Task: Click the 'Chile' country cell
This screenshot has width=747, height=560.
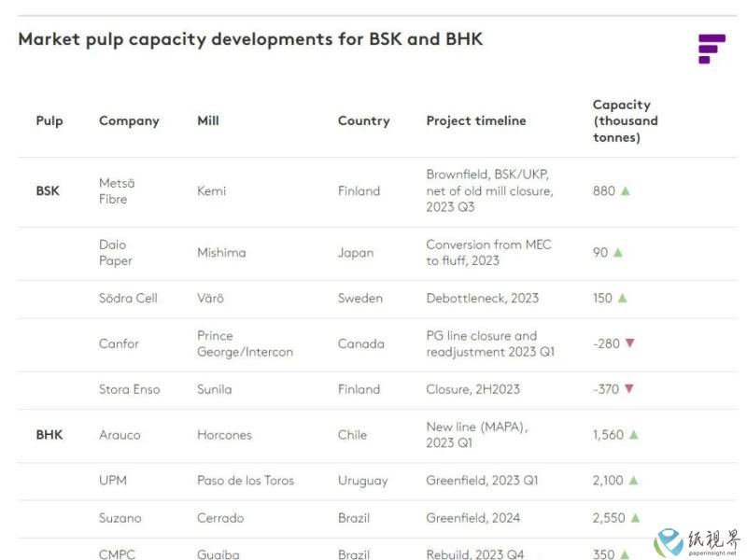Action: (x=353, y=435)
